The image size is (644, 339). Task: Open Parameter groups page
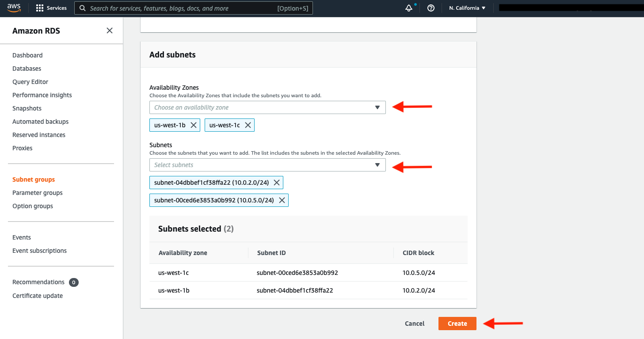pos(38,193)
